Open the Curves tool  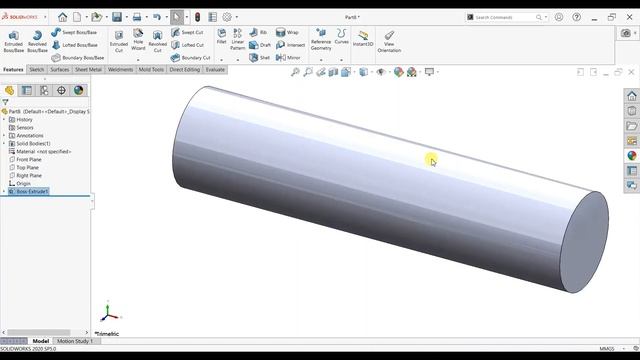(341, 36)
